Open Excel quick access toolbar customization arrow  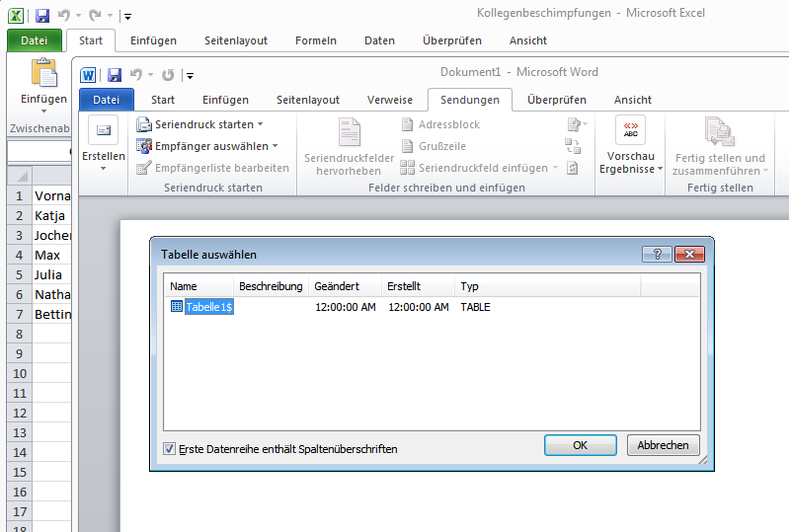pyautogui.click(x=127, y=17)
